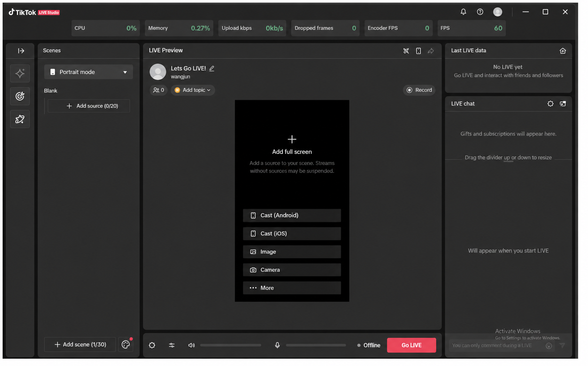Open More source options
Viewport: 588px width, 366px height.
(292, 288)
